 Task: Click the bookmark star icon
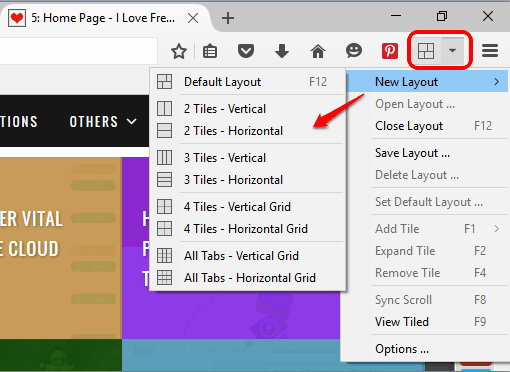coord(179,51)
